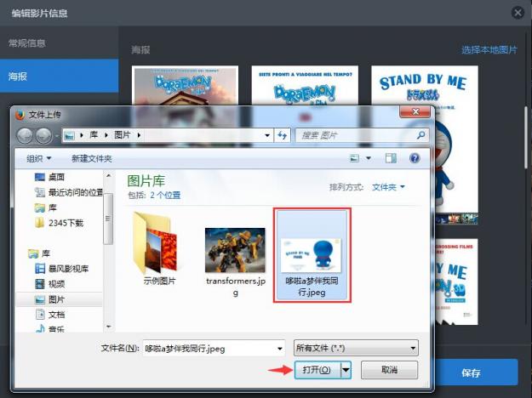Toggle the preview pane icon
This screenshot has height=398, width=532.
391,158
